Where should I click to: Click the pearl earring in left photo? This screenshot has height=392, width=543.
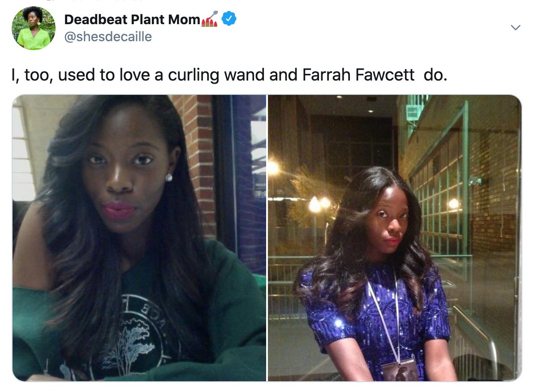[169, 178]
